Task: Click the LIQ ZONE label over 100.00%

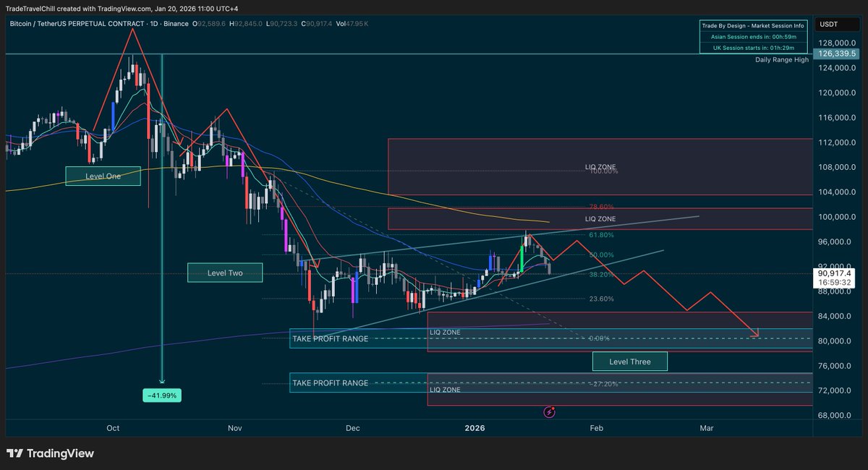Action: pos(600,167)
